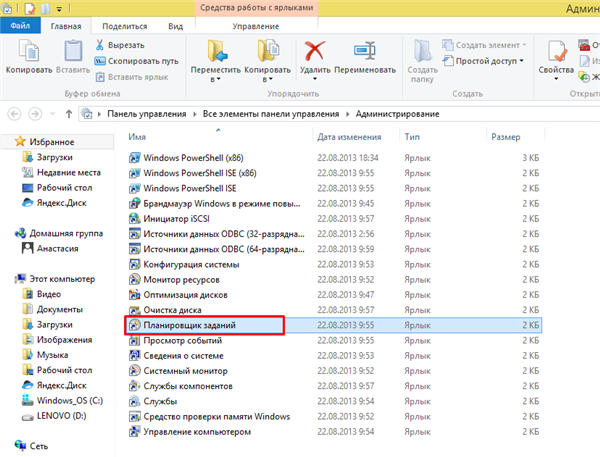This screenshot has width=600, height=457.
Task: Click the Свойства icon
Action: (556, 51)
